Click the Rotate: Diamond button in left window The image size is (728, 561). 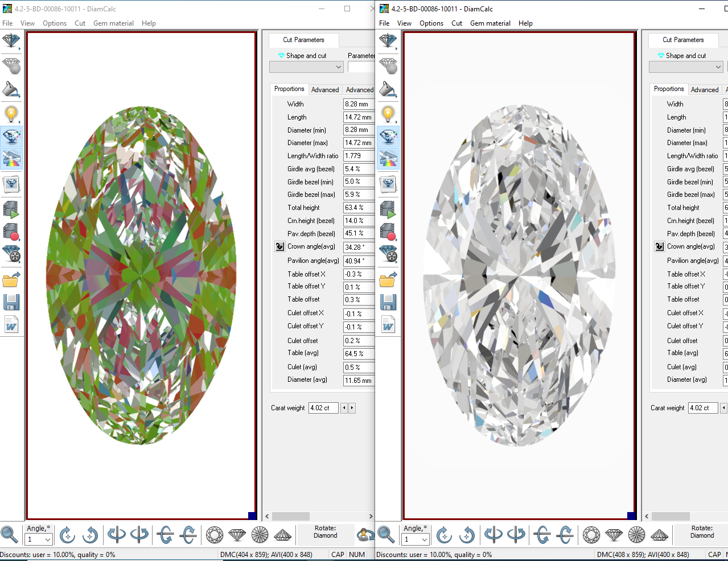325,535
